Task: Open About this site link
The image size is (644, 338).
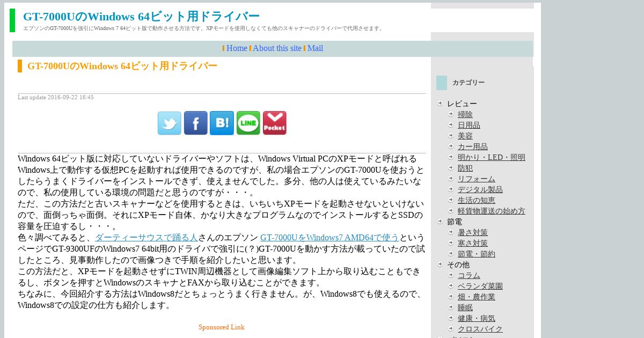Action: click(x=277, y=48)
